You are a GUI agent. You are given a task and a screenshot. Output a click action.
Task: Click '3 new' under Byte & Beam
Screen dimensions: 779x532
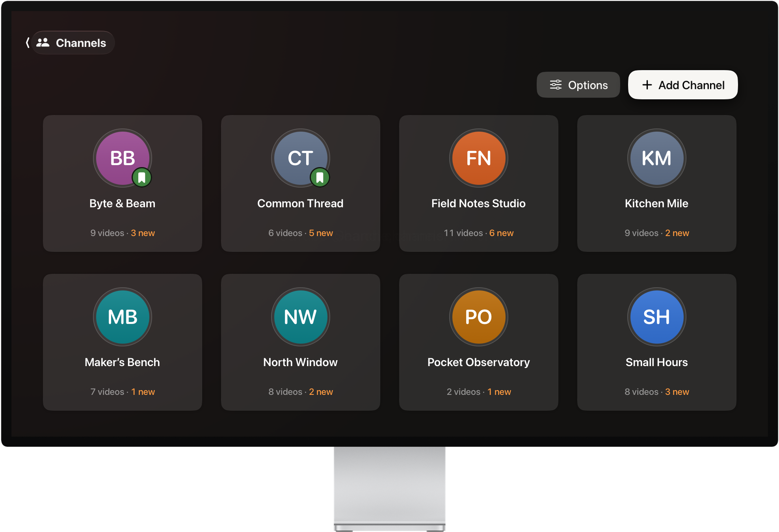(143, 233)
